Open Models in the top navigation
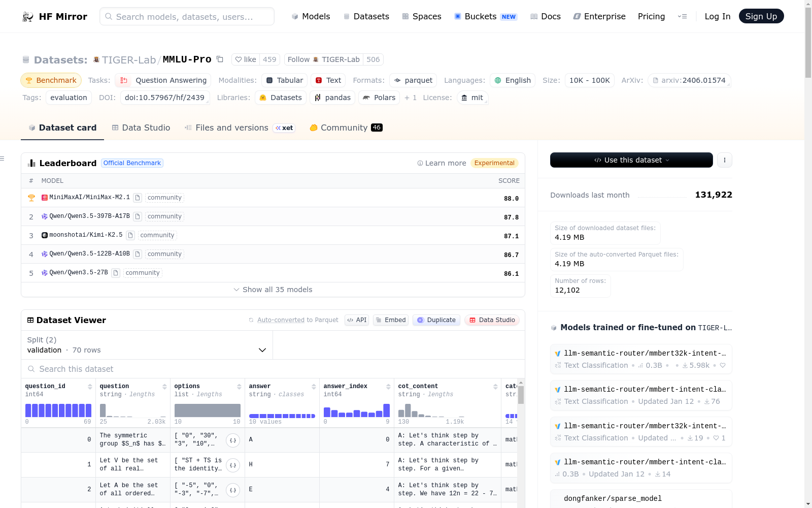The image size is (812, 508). 311,16
